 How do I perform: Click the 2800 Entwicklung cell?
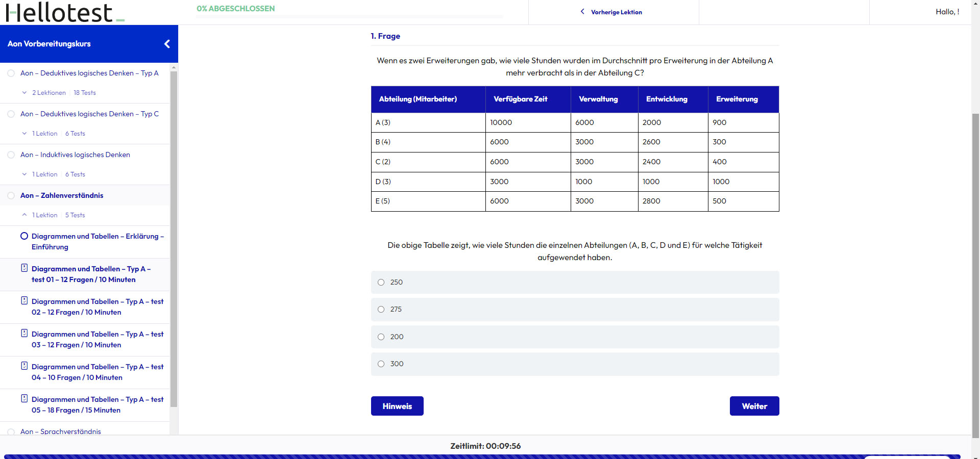673,201
